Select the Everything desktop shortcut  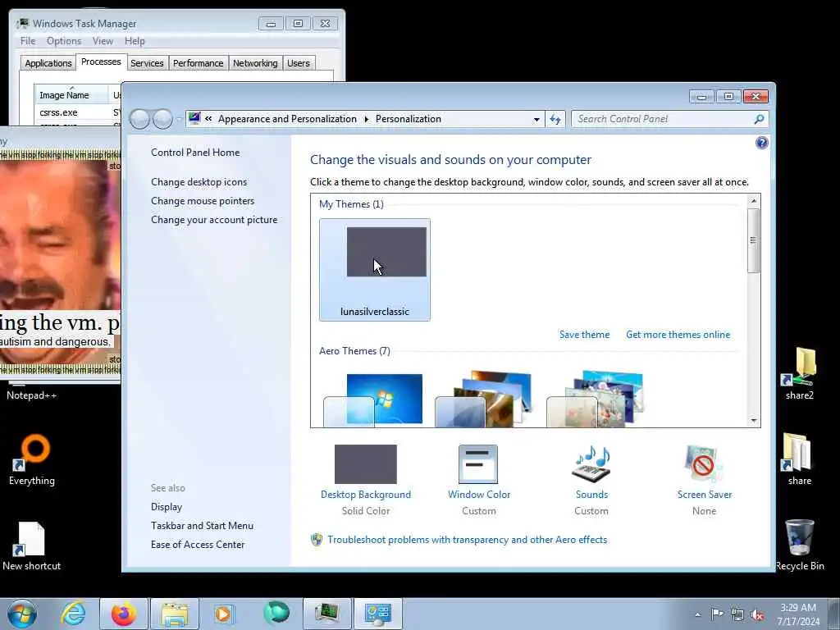pos(32,459)
